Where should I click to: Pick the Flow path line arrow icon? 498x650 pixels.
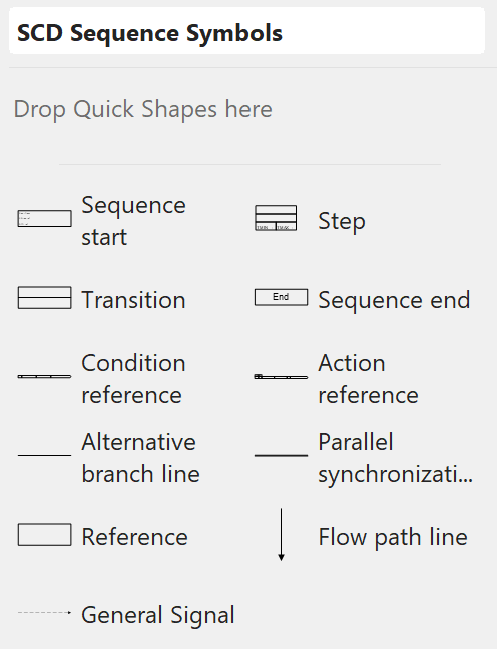pos(282,535)
